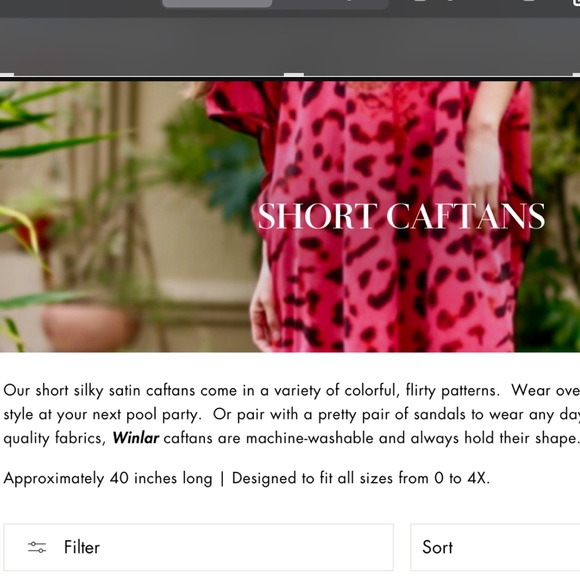Click the dark gray area above page

(290, 44)
